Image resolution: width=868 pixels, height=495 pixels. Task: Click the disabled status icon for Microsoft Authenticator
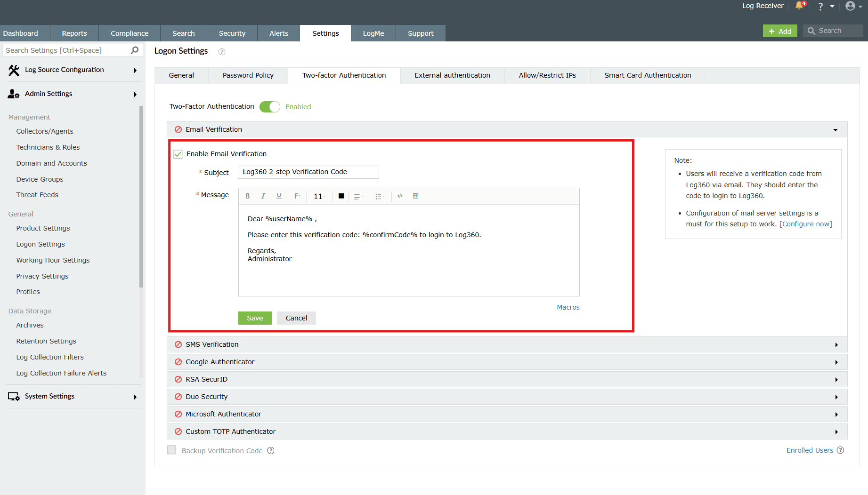[178, 414]
